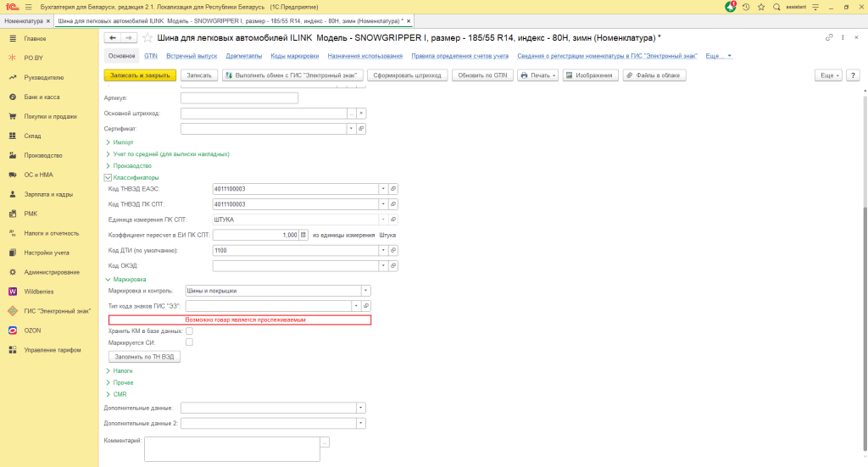This screenshot has width=868, height=467.
Task: Open Коды маркировки form tab
Action: click(294, 56)
